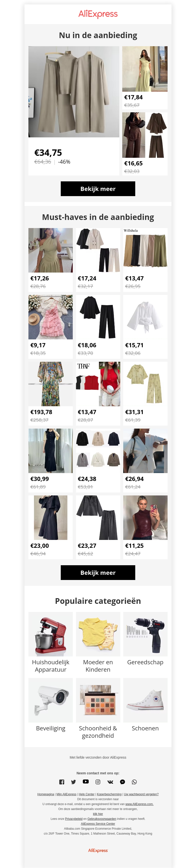Click the AliExpress logo at top
Image resolution: width=196 pixels, height=868 pixels.
tap(98, 14)
